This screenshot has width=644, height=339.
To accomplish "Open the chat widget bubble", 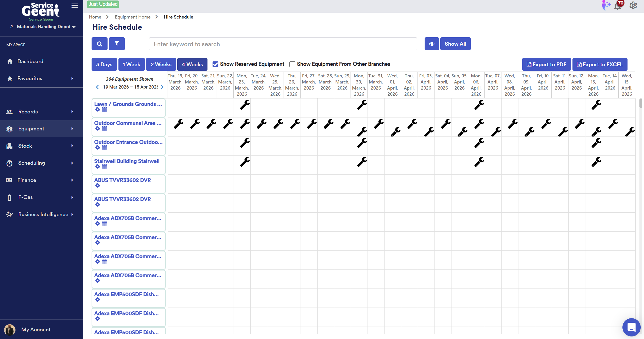I will click(631, 327).
